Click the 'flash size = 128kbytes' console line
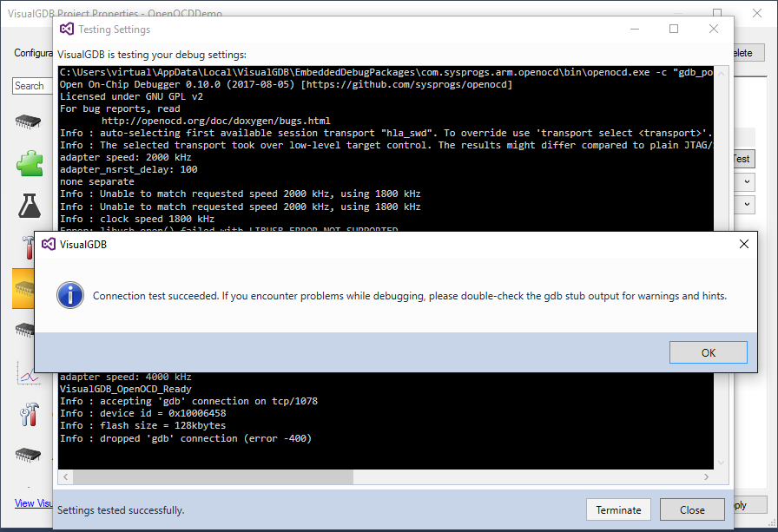Screen dimensions: 778x532 tap(143, 425)
